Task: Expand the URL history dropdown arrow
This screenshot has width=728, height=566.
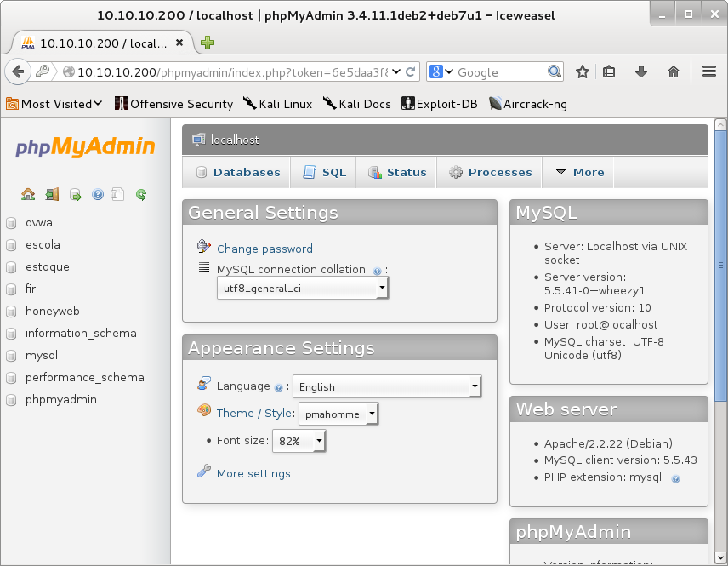Action: pos(396,72)
